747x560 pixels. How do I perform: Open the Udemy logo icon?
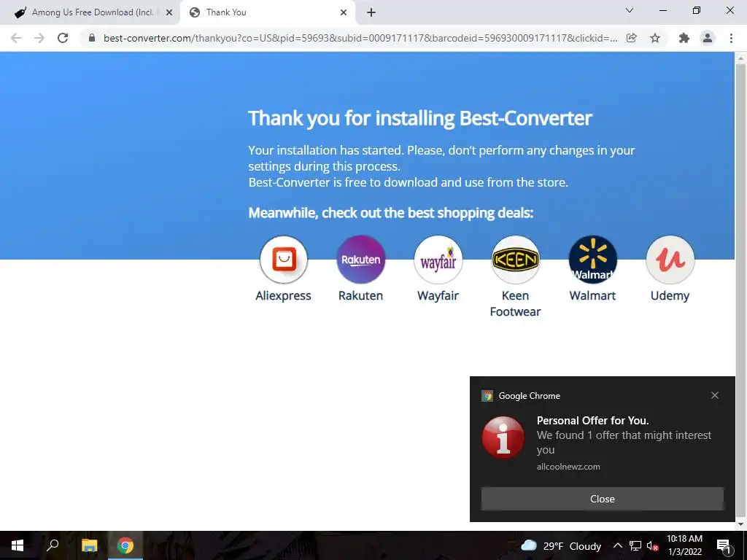pos(670,260)
